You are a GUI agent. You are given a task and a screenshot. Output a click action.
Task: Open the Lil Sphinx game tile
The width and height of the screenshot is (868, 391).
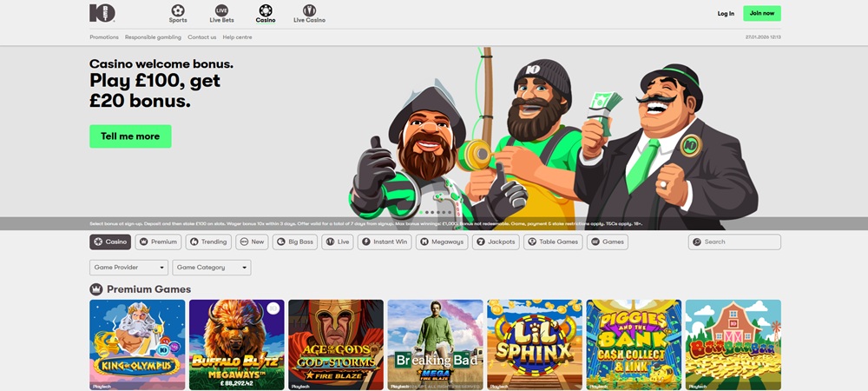pyautogui.click(x=535, y=344)
